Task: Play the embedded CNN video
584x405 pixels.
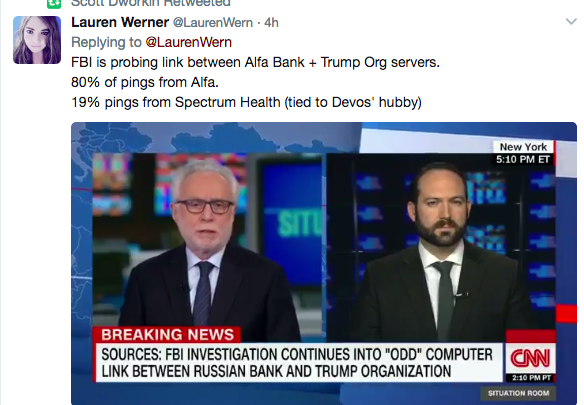Action: [324, 263]
